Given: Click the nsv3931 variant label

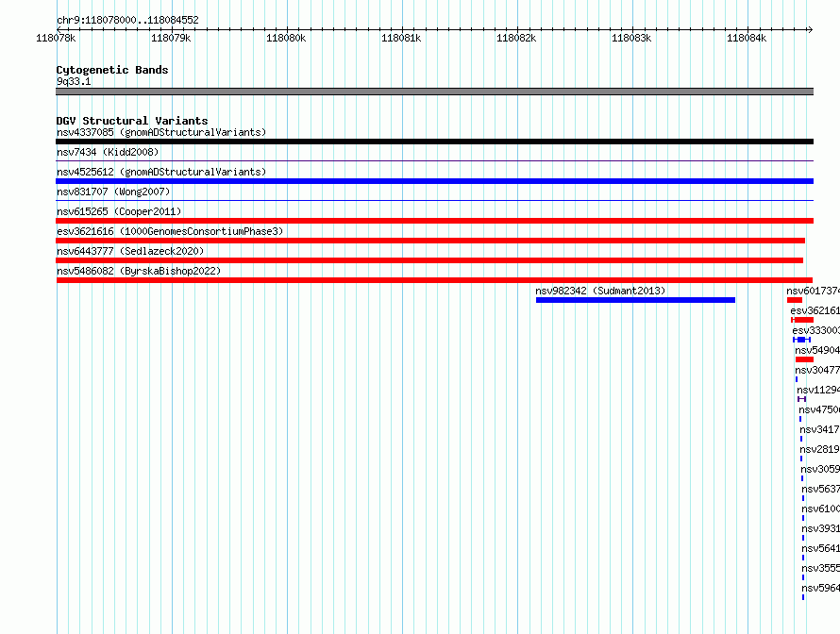Looking at the screenshot, I should (x=821, y=528).
